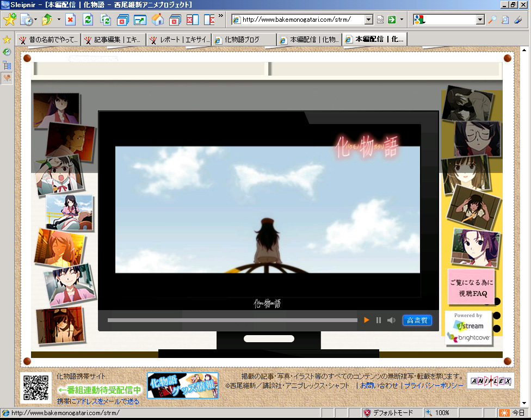This screenshot has width=531, height=420.
Task: Go to the home page
Action: 157,20
